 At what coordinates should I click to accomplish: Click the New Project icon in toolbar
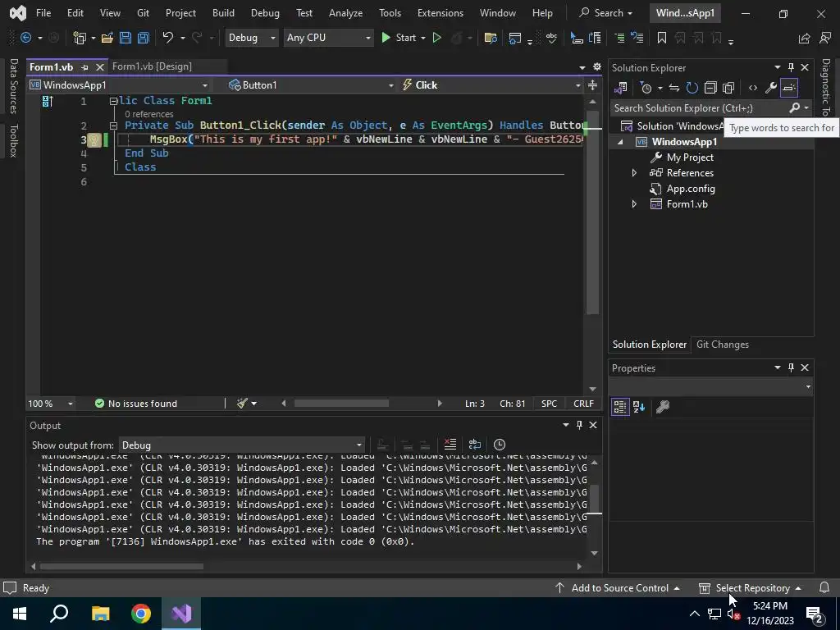[80, 38]
